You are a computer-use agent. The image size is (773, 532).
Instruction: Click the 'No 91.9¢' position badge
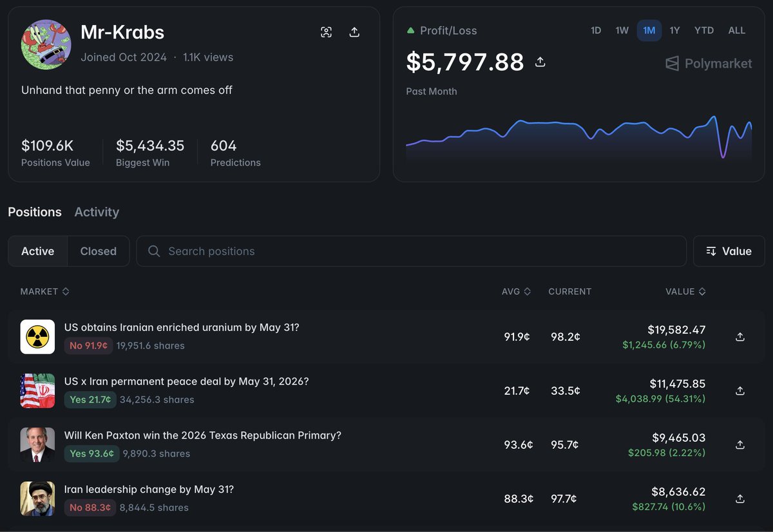(88, 346)
